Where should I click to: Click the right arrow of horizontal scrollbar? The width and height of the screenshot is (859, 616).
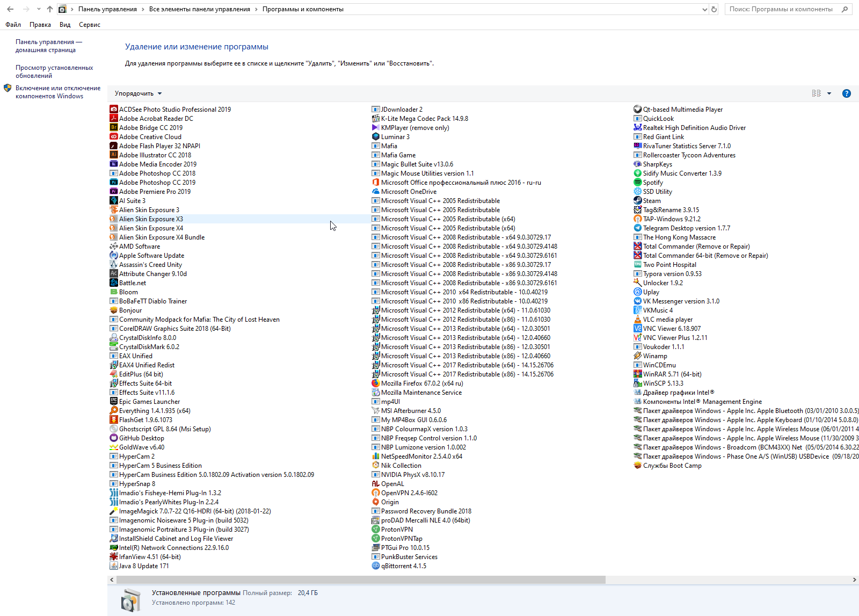[x=854, y=580]
